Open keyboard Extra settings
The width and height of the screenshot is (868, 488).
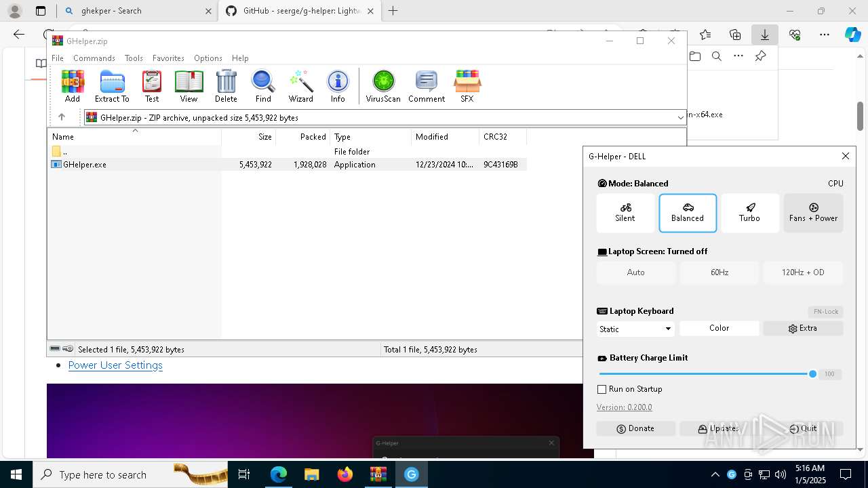click(x=803, y=328)
